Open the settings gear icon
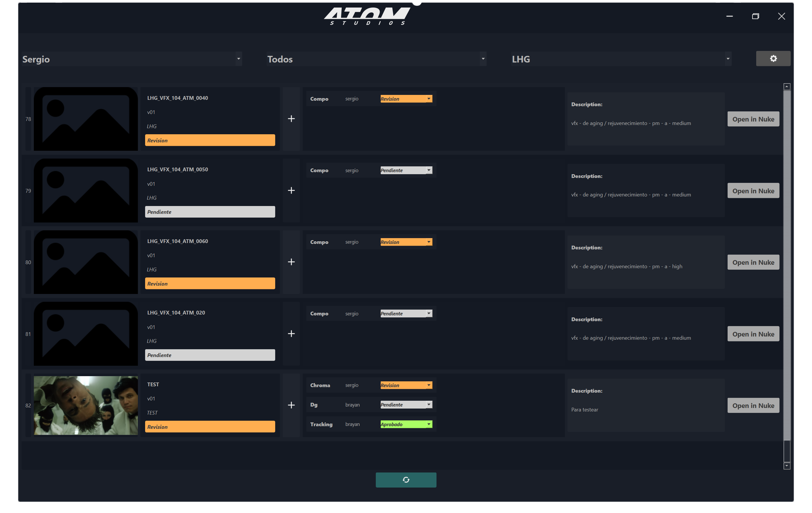This screenshot has height=513, width=812. 773,58
